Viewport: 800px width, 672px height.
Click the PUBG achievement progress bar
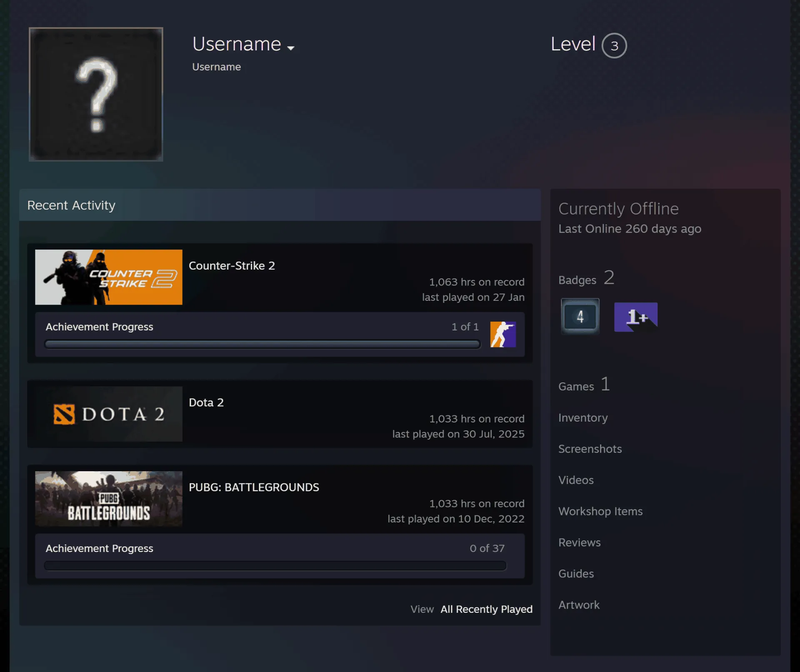[275, 566]
